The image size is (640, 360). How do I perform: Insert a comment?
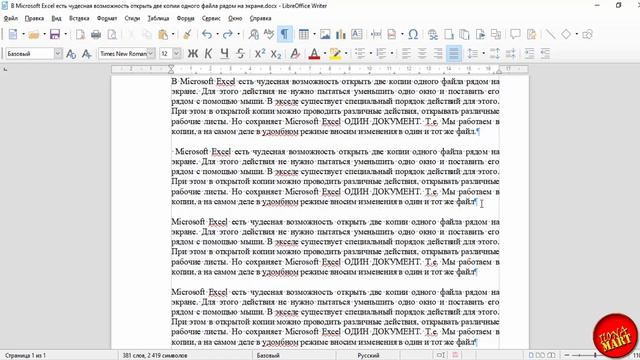[516, 34]
